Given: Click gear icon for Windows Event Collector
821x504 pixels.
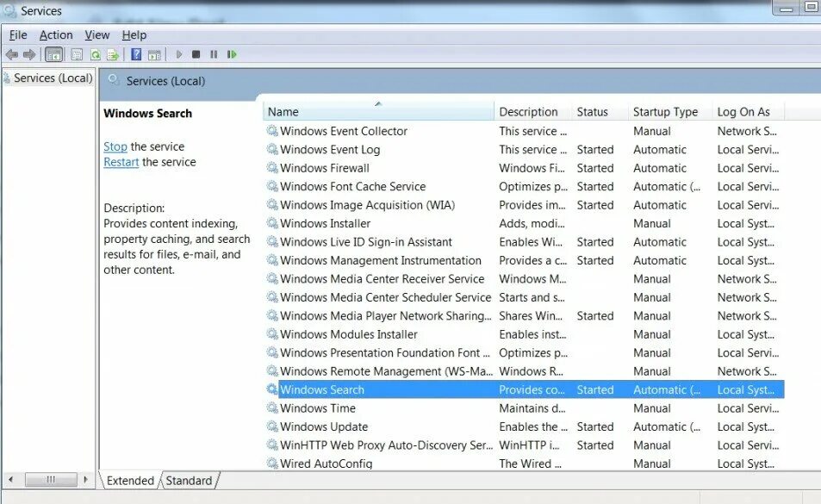Looking at the screenshot, I should coord(272,130).
